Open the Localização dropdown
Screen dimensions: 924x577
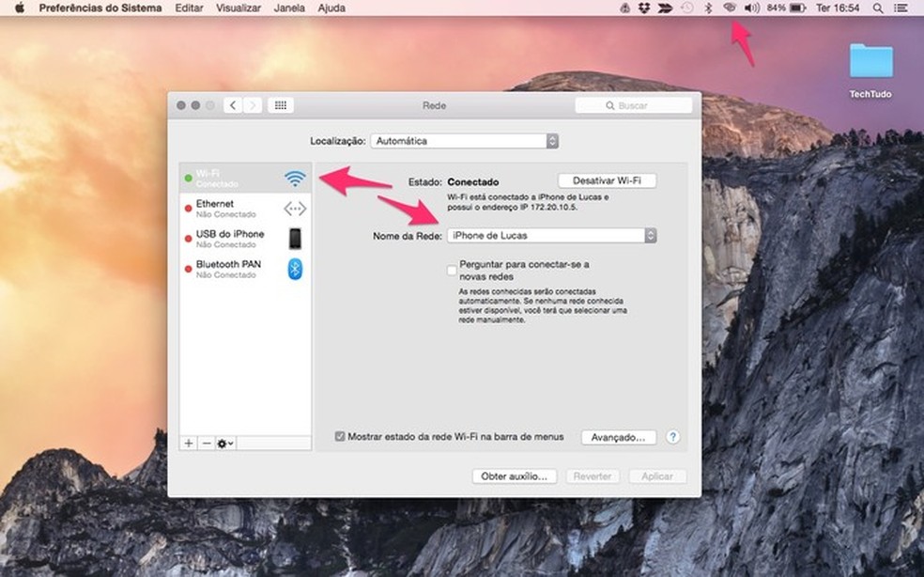pyautogui.click(x=465, y=141)
